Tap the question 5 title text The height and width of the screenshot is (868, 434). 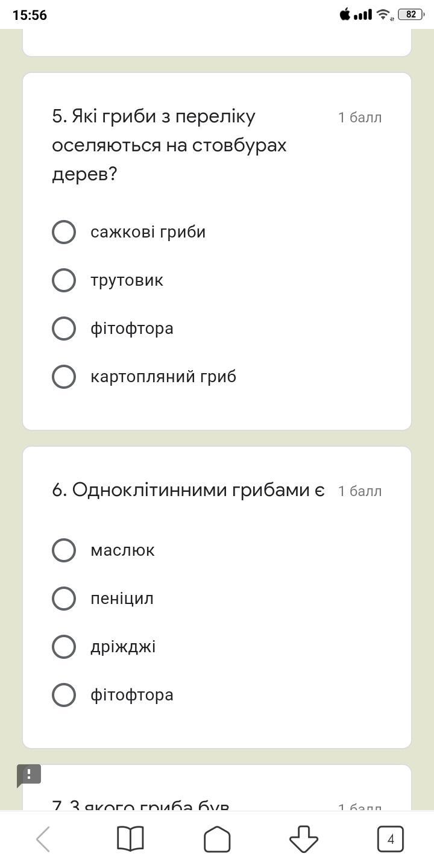(x=169, y=145)
